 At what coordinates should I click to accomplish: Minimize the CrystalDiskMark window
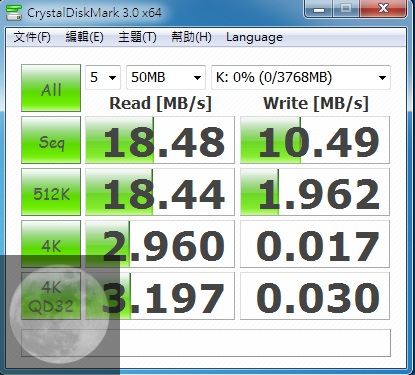pyautogui.click(x=319, y=9)
